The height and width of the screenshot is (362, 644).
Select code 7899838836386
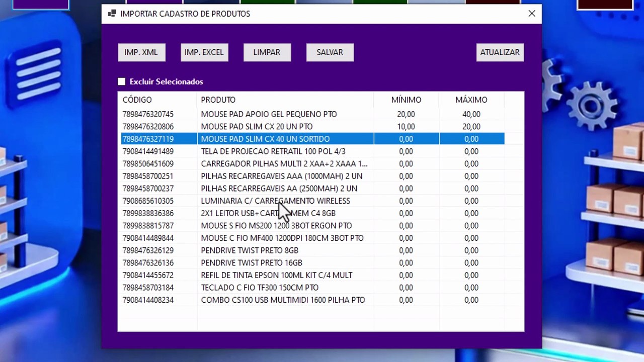pos(148,214)
